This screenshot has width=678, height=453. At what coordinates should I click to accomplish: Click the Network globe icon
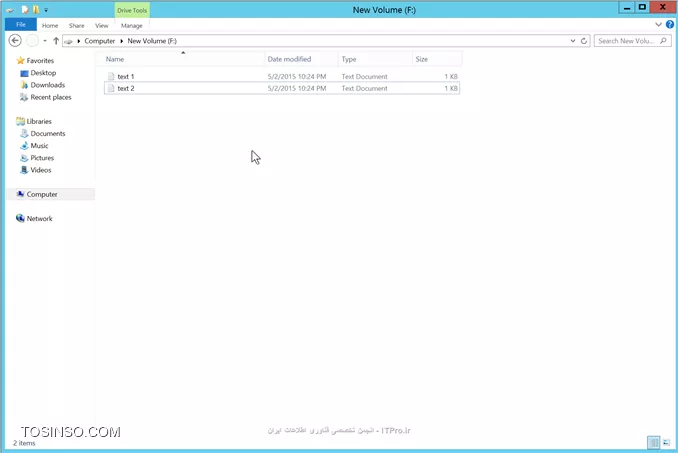click(x=20, y=218)
